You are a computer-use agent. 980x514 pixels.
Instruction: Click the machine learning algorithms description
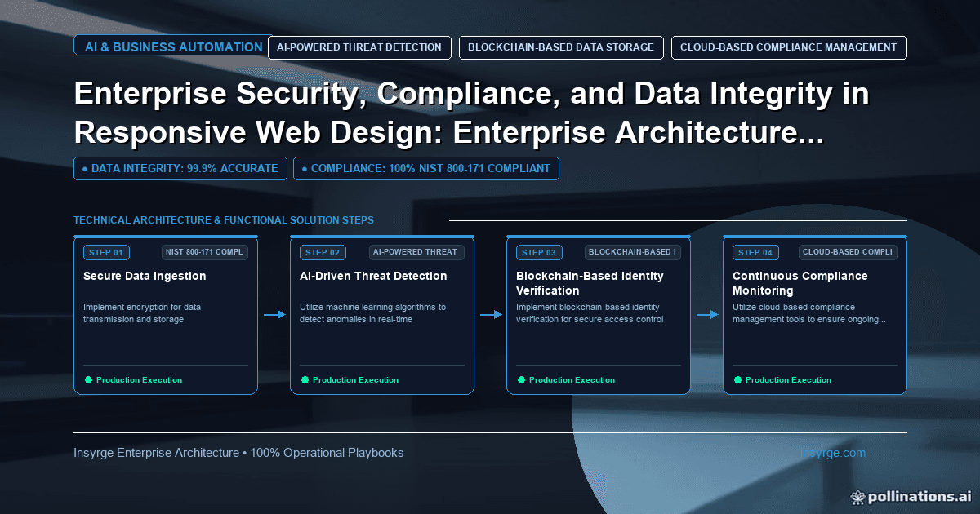click(373, 313)
